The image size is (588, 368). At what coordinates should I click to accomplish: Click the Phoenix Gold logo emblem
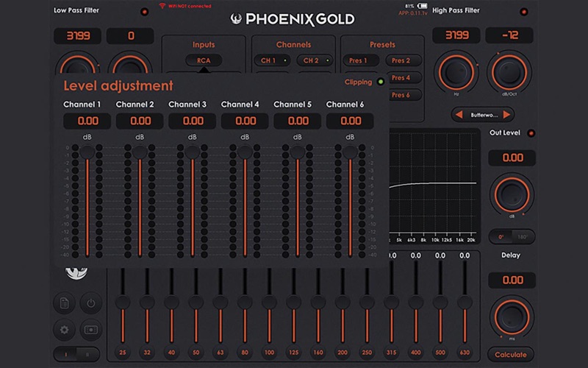coord(236,18)
